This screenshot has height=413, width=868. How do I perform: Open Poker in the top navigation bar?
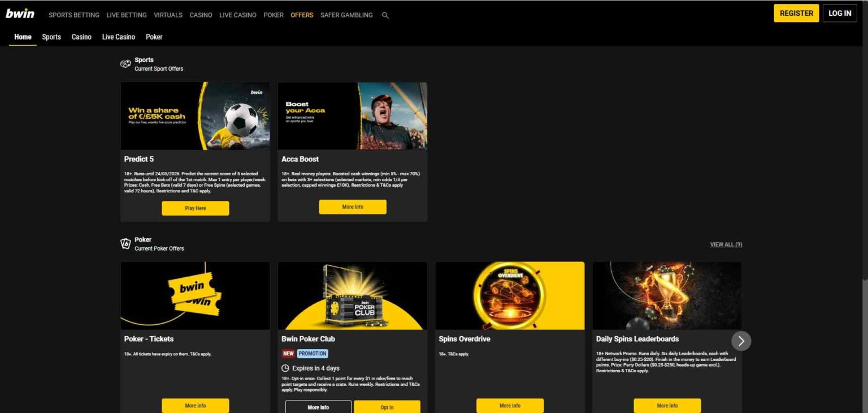274,15
